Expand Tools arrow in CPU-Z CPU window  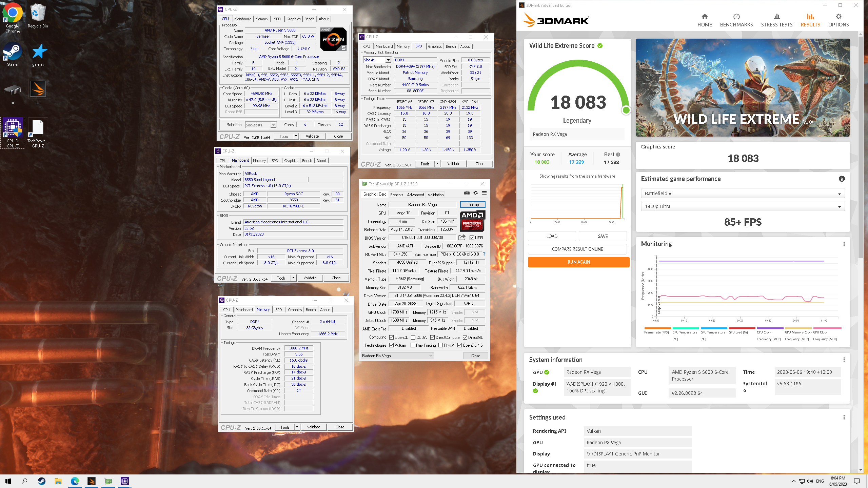[x=296, y=136]
